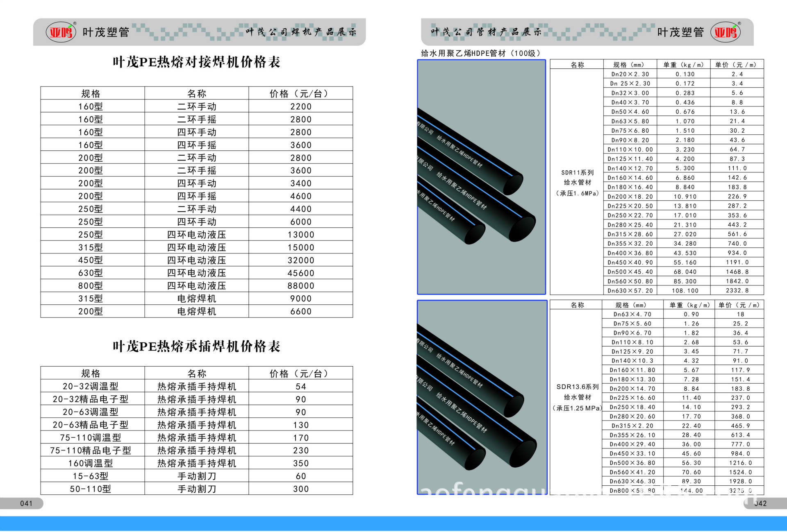The width and height of the screenshot is (787, 532).
Task: Select the price cell 13000
Action: [x=301, y=235]
